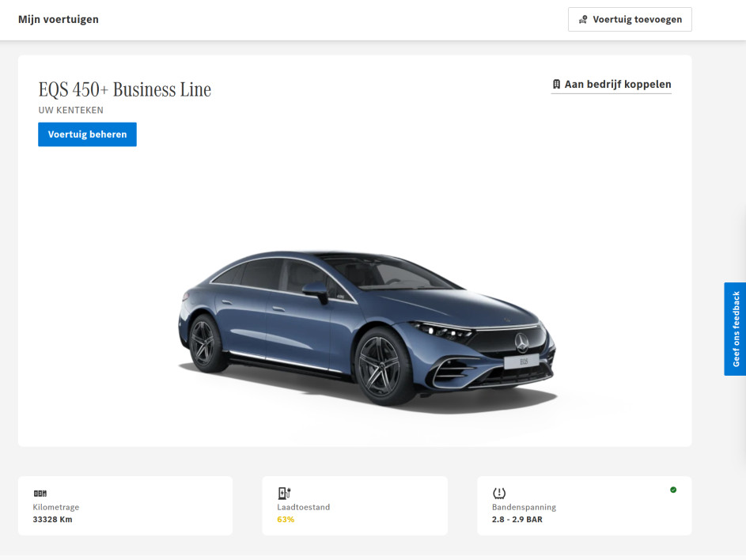Click the EQS 450+ Business Line title
The width and height of the screenshot is (746, 560).
125,89
